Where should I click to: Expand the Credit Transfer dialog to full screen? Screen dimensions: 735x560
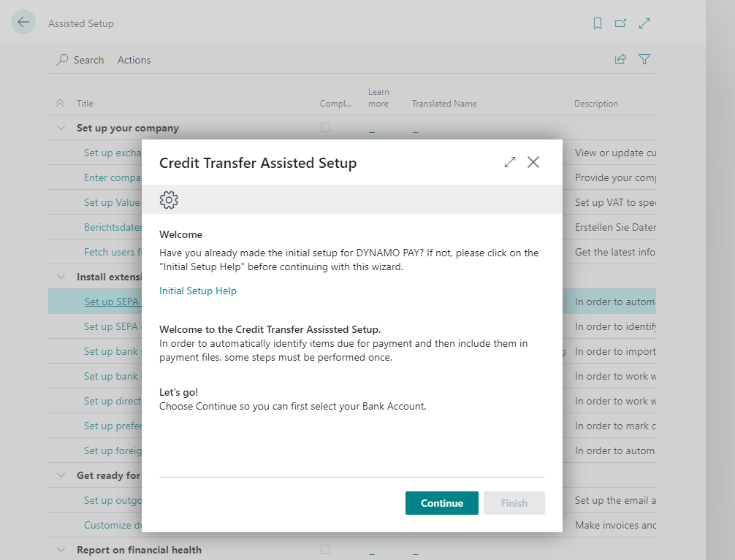pyautogui.click(x=509, y=162)
